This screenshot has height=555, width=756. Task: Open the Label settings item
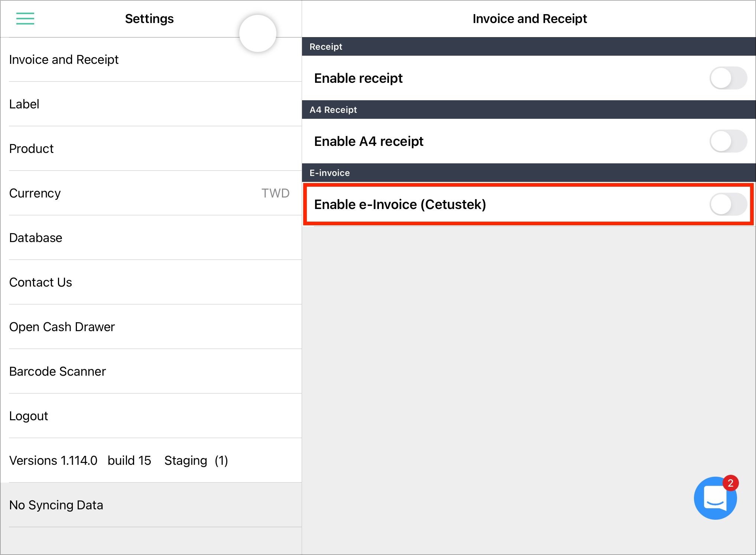tap(151, 104)
